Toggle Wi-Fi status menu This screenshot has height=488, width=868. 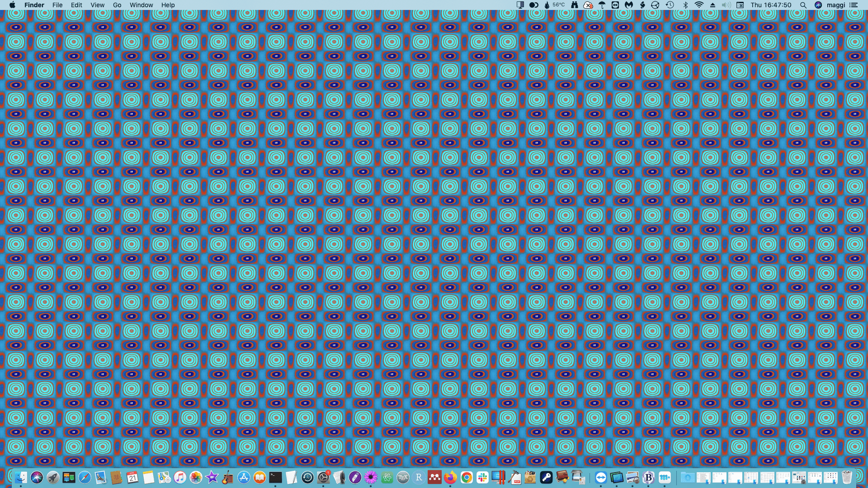699,5
